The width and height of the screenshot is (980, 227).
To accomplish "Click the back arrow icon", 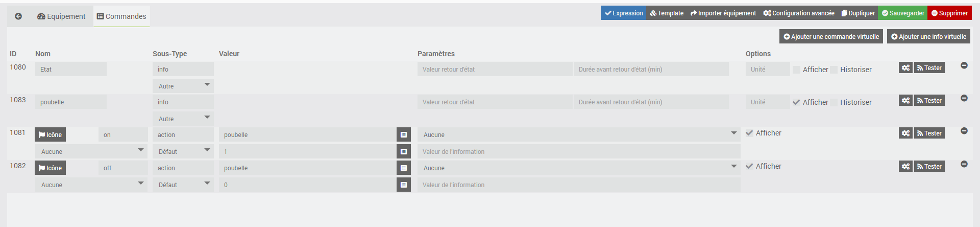I will point(18,16).
